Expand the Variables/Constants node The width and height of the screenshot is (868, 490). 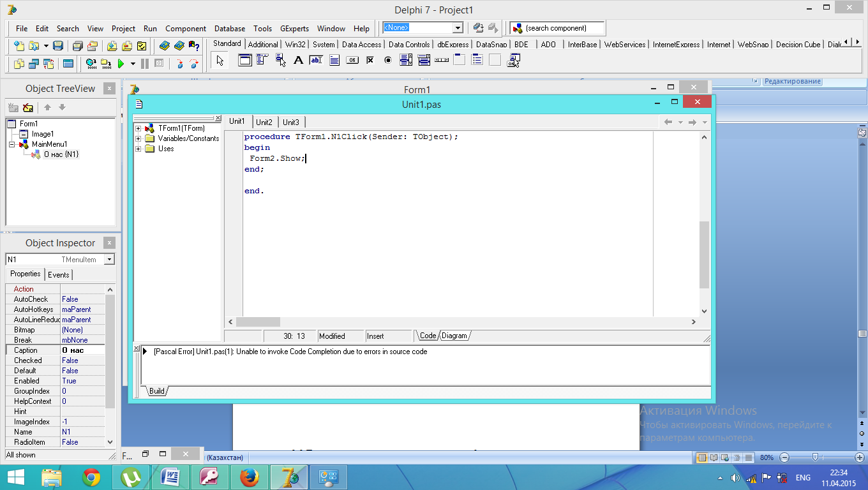point(138,138)
